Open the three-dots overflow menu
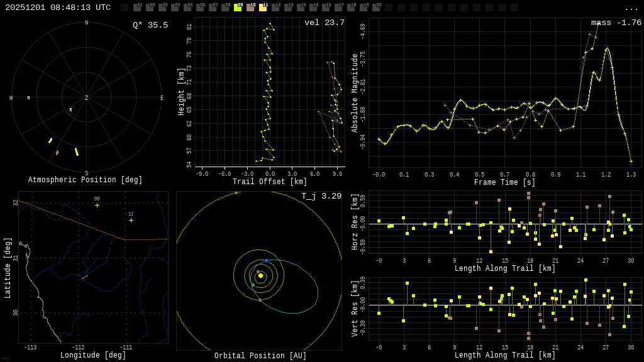644x362 pixels. tap(631, 8)
